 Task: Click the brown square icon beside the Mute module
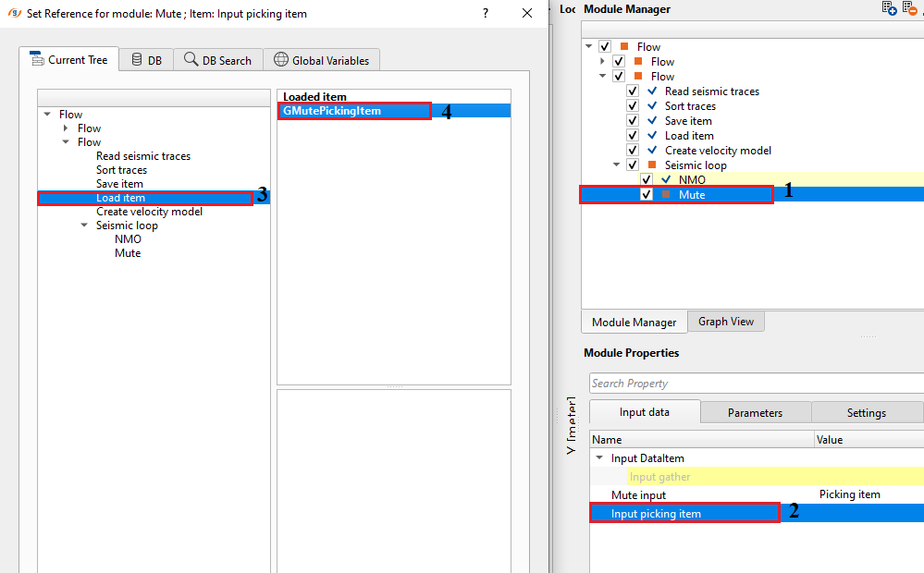666,195
